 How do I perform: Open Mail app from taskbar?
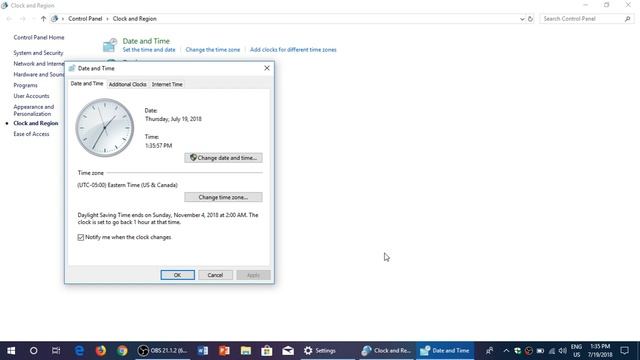click(x=288, y=351)
